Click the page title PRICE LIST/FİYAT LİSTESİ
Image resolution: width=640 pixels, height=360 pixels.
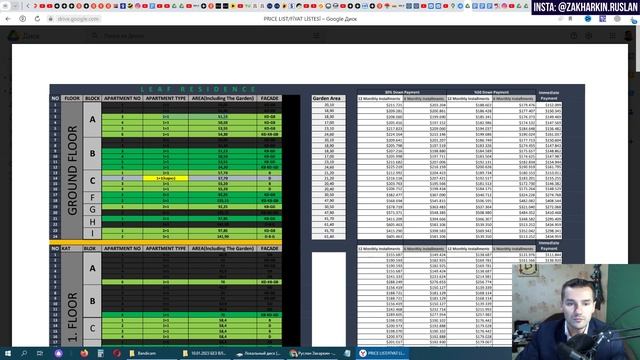pos(310,19)
